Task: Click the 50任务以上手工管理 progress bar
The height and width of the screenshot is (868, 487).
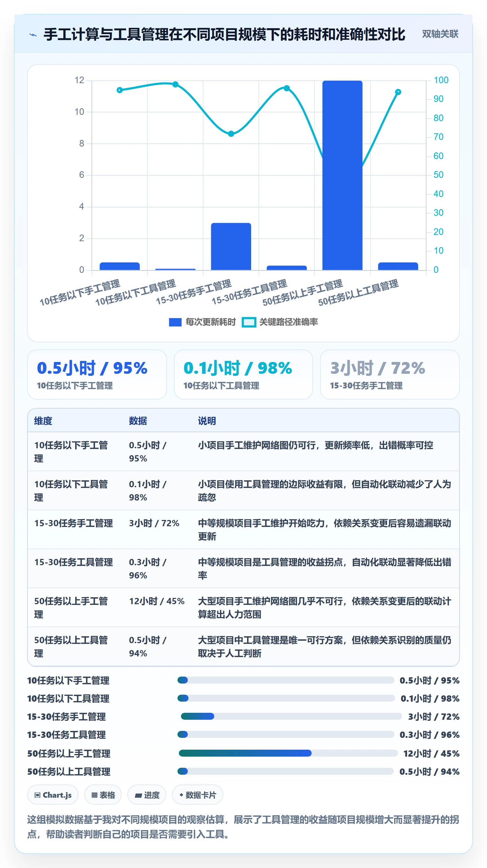Action: (x=288, y=753)
